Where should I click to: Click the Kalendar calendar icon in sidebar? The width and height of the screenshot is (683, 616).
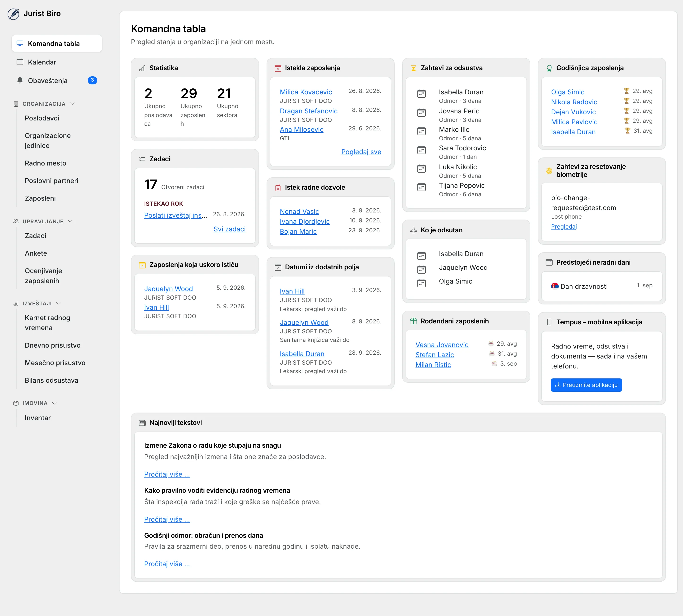pyautogui.click(x=20, y=62)
